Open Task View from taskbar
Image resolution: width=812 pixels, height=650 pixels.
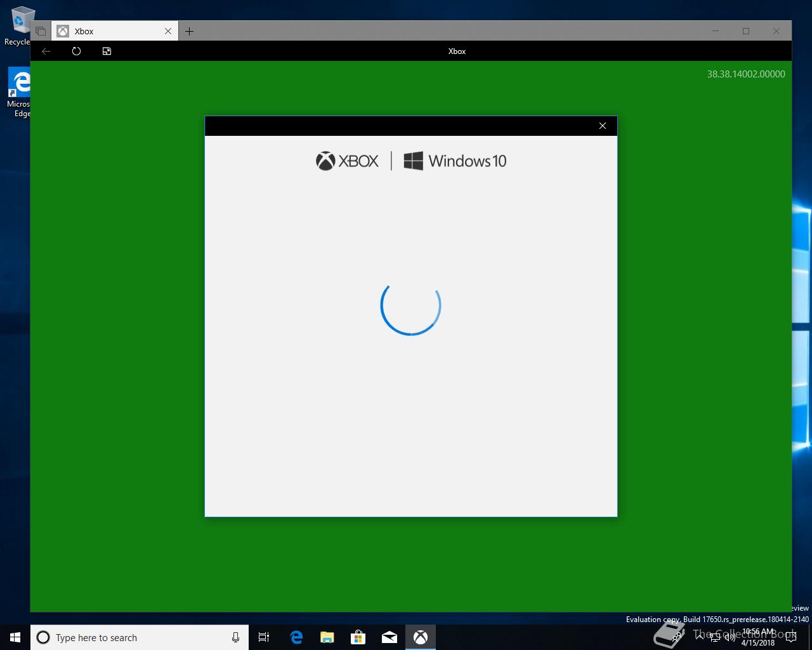(264, 637)
